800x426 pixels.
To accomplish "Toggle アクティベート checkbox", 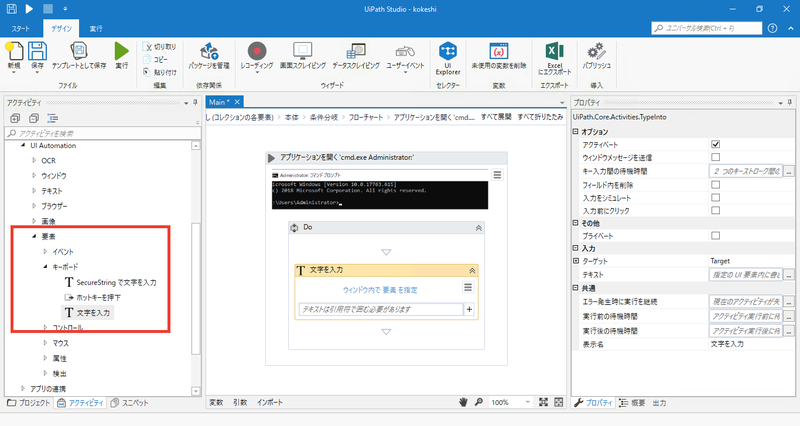I will [715, 144].
